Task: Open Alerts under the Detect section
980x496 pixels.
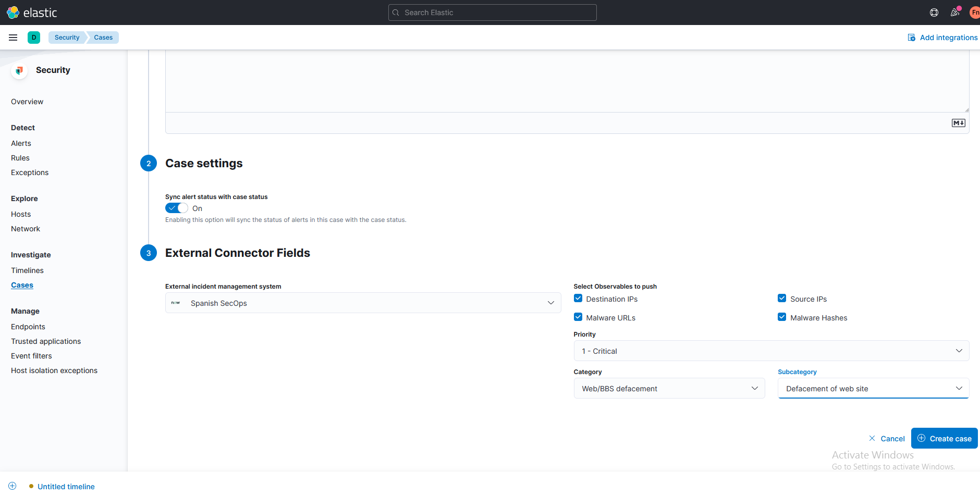Action: pyautogui.click(x=21, y=143)
